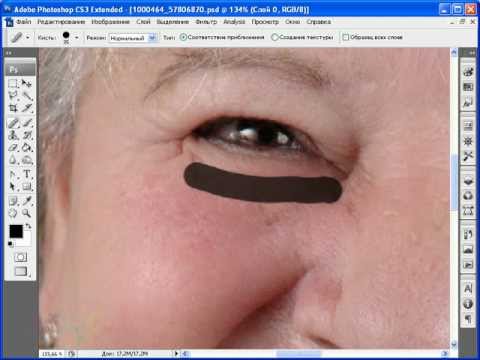Open the Actions play-button dock icon
Screen dimensions: 480x360
click(468, 265)
